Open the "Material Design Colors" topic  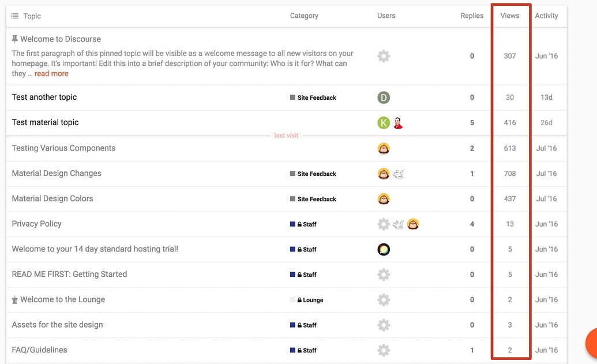(x=52, y=198)
